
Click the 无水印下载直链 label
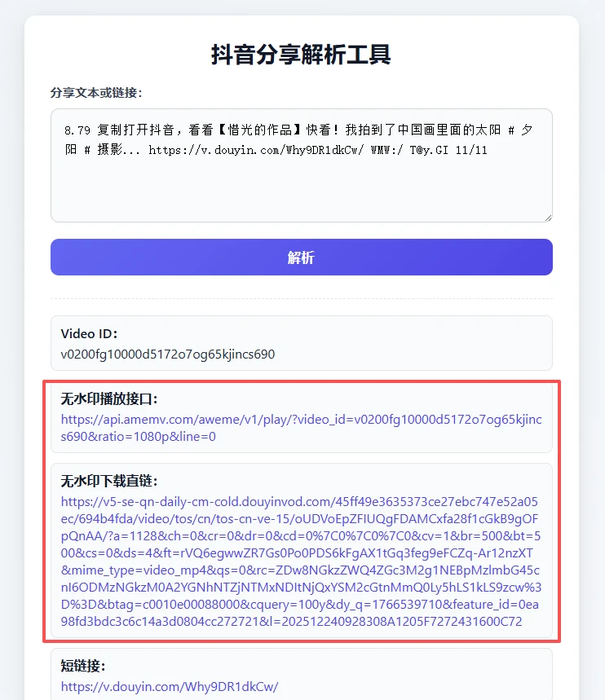109,481
